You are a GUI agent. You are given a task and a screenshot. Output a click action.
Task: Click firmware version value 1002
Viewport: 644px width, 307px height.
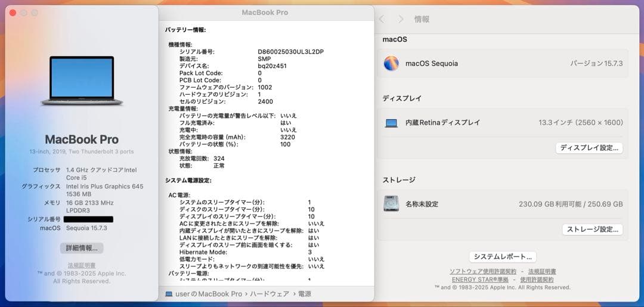point(265,88)
